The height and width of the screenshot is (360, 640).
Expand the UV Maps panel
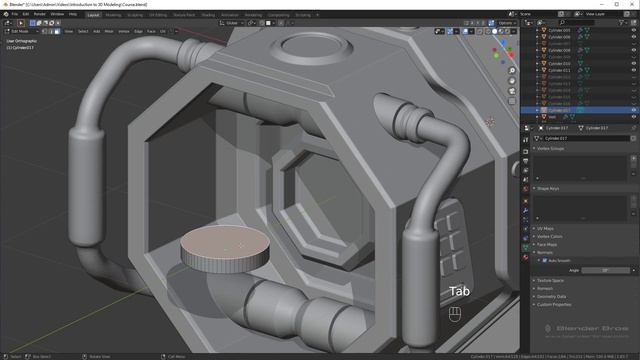click(x=545, y=229)
